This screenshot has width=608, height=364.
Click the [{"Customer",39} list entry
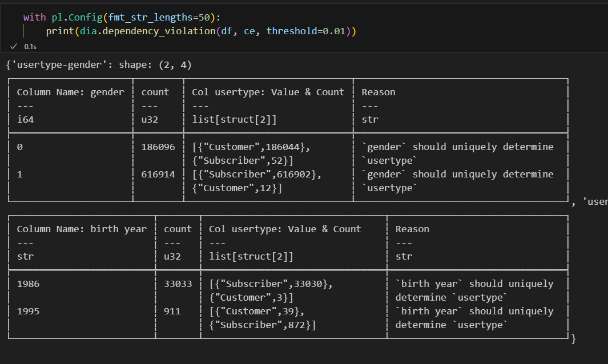257,312
